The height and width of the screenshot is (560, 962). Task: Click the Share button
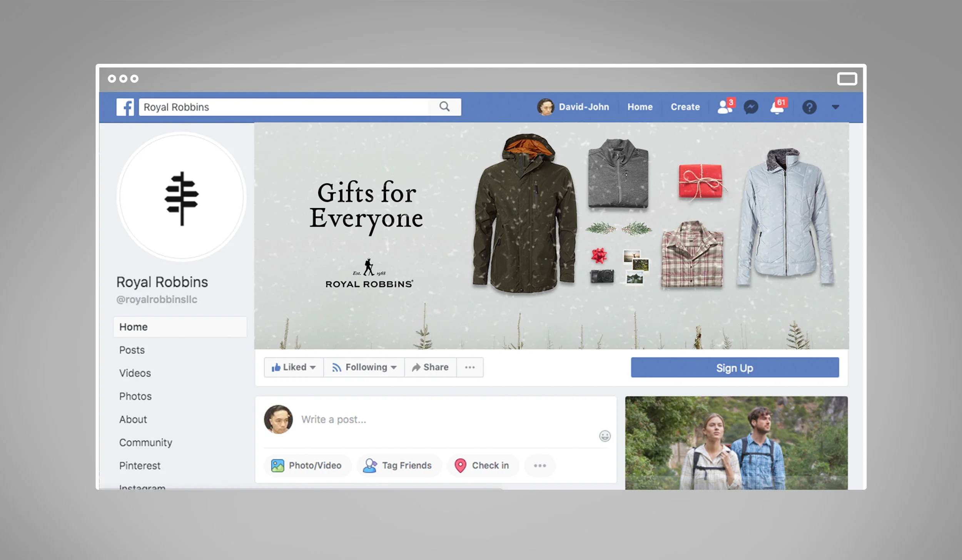click(430, 367)
